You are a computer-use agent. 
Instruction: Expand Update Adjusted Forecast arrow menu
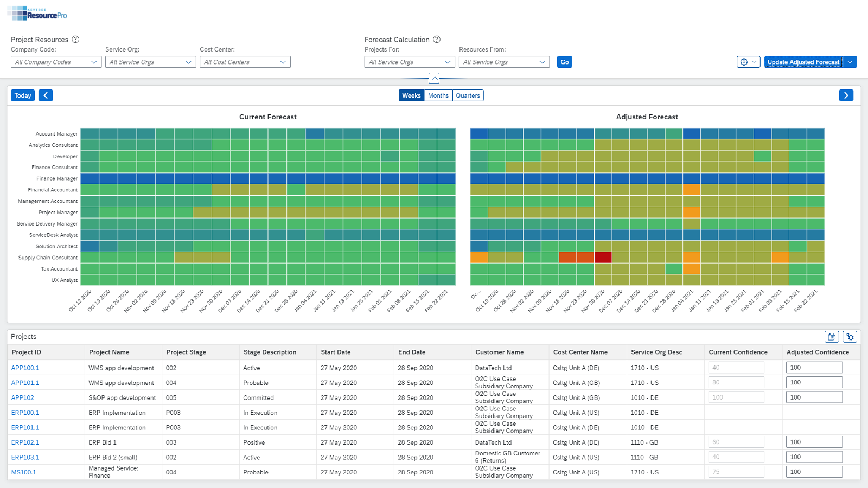point(850,62)
